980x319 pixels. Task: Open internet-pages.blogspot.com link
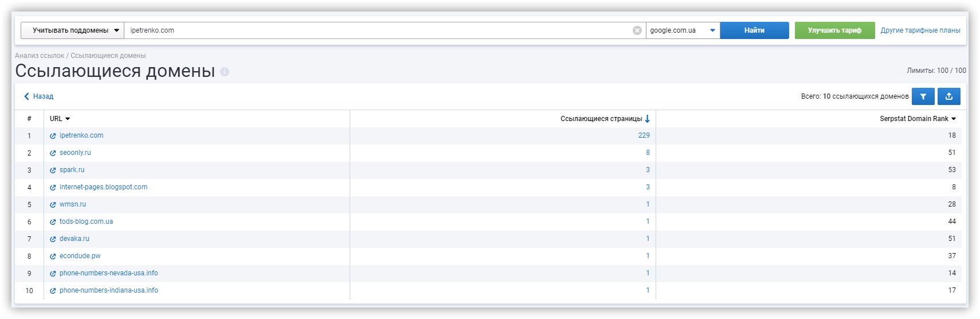coord(104,187)
